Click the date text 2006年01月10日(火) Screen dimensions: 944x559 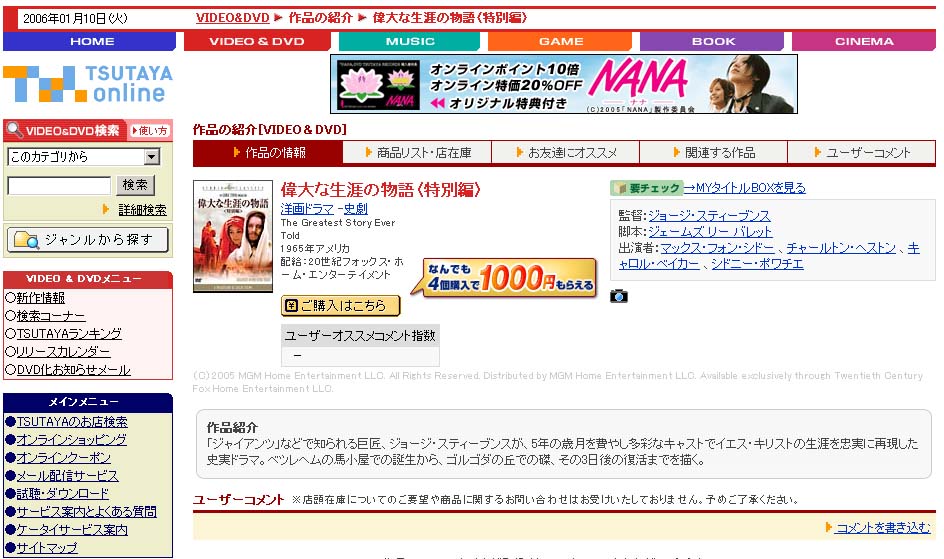(75, 19)
